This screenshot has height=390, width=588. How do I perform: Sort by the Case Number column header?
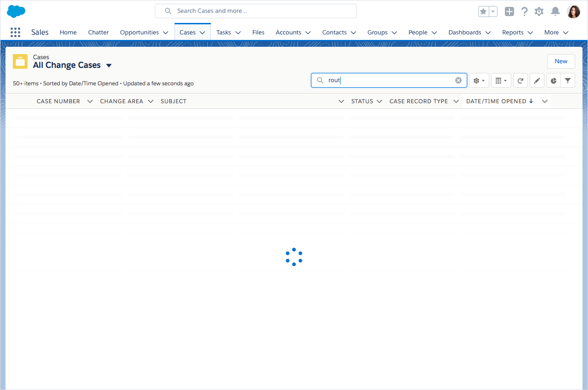pos(58,101)
